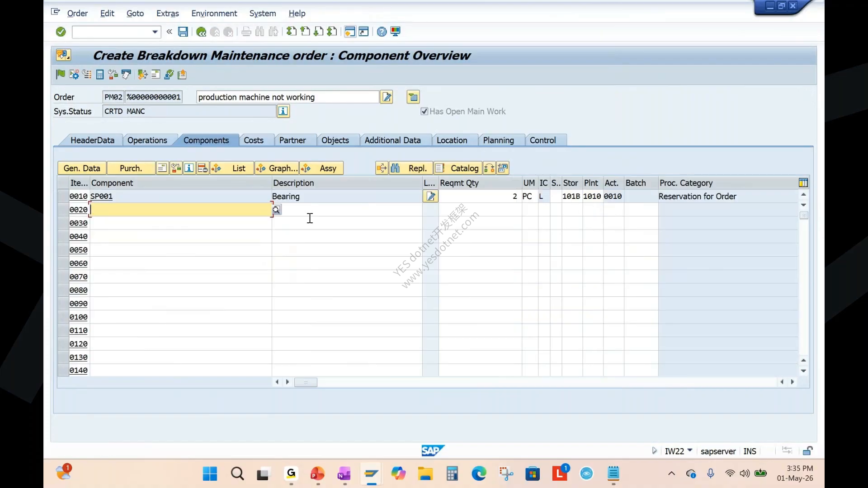
Task: Open the Extras menu
Action: 168,14
